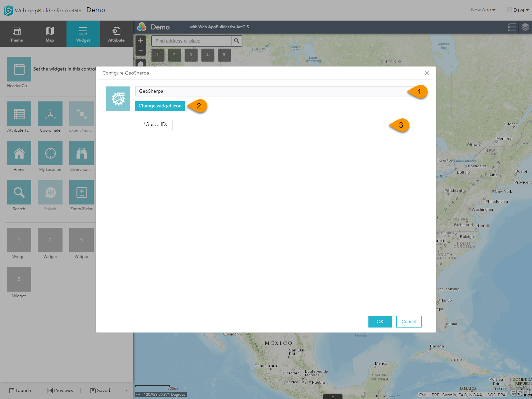
Task: Click on-map widget placeholder 5
Action: coord(224,55)
